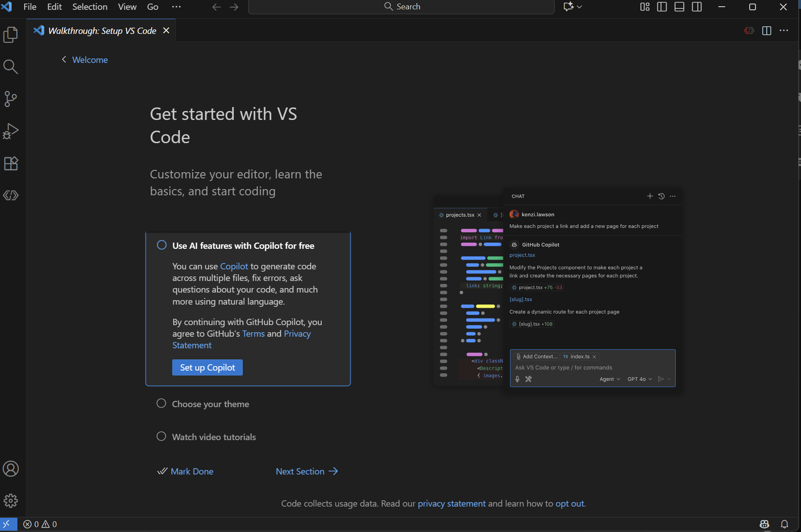Screen dimensions: 801x532
Task: Open the editor More Actions ellipsis menu
Action: 784,31
